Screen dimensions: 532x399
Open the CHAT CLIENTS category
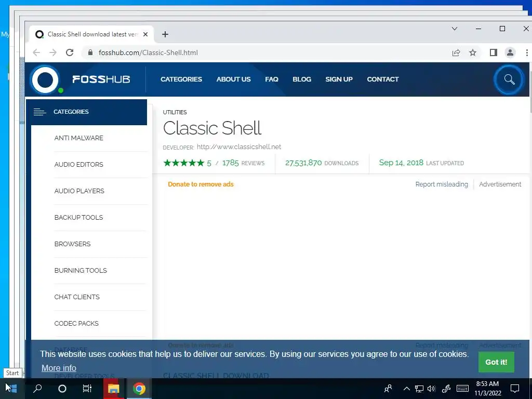point(77,297)
